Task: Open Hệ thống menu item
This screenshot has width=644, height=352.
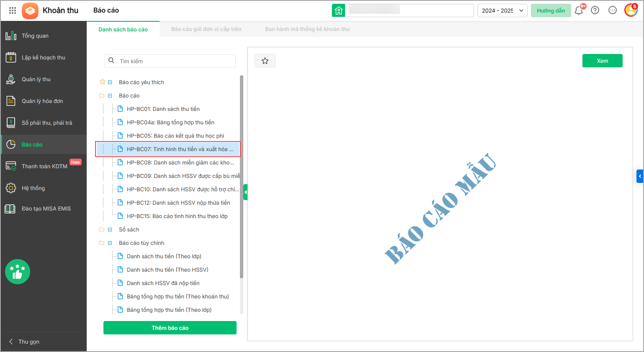Action: 44,188
